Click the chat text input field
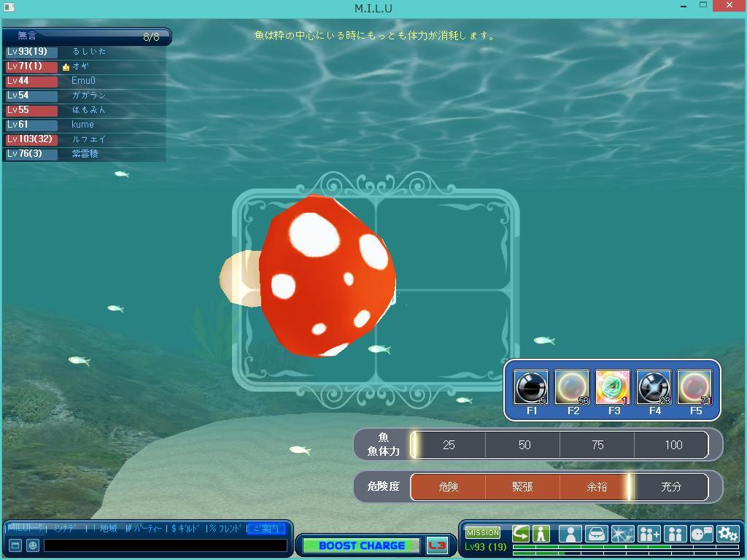 [x=166, y=545]
